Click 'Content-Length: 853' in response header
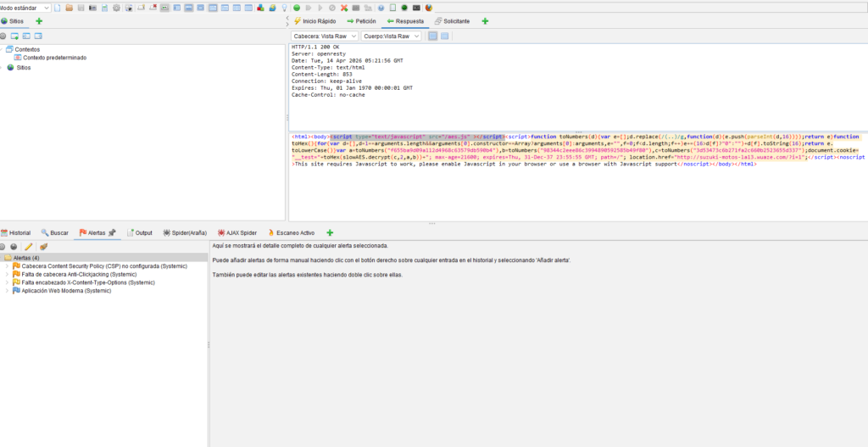Screen dimensions: 868x447 [321, 75]
